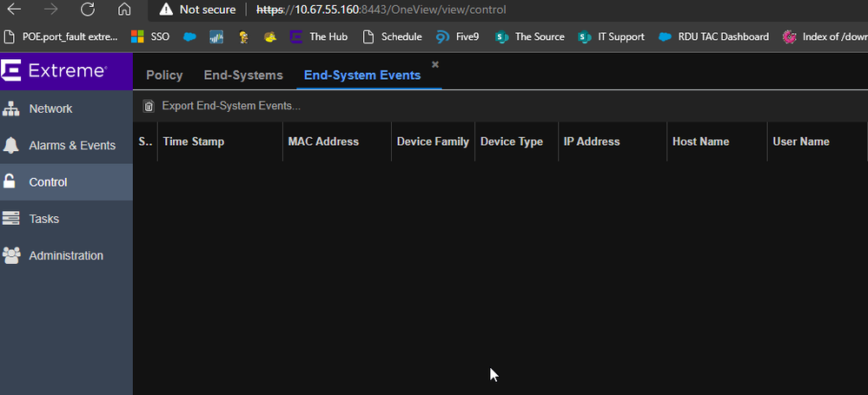Open the Tasks sidebar item

43,219
